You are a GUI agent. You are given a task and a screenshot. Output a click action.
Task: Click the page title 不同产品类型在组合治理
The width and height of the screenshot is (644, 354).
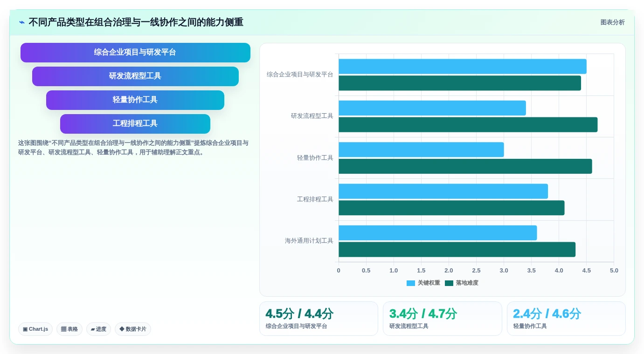[136, 22]
